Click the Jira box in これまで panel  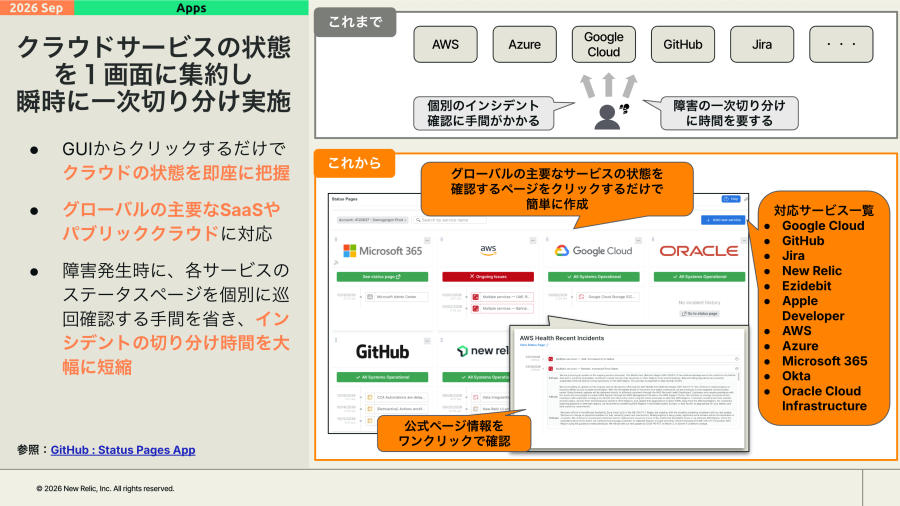click(x=762, y=44)
